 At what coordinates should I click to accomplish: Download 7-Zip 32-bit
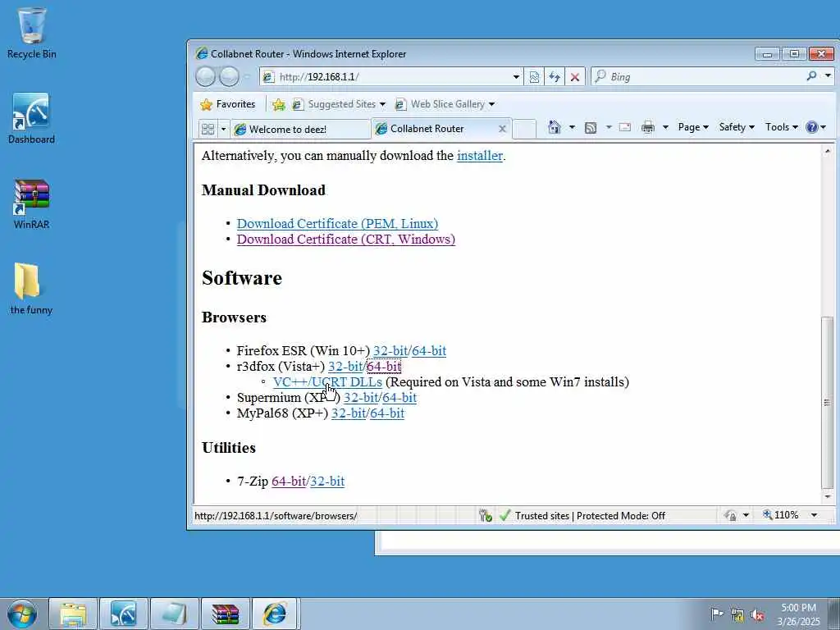click(x=327, y=481)
